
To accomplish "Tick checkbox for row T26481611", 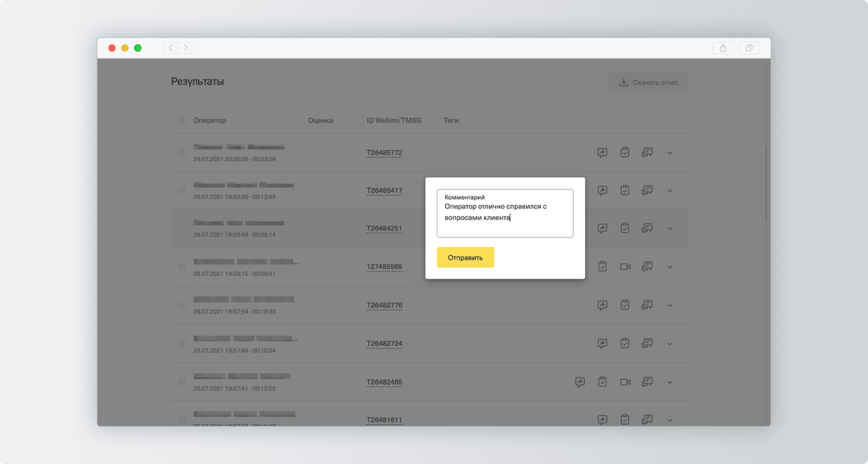I will tap(182, 420).
